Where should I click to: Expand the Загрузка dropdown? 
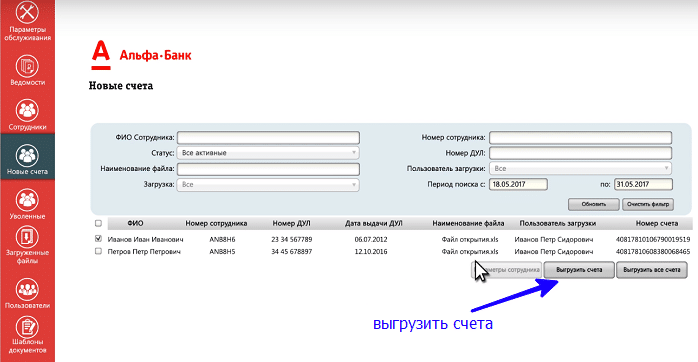pyautogui.click(x=268, y=184)
